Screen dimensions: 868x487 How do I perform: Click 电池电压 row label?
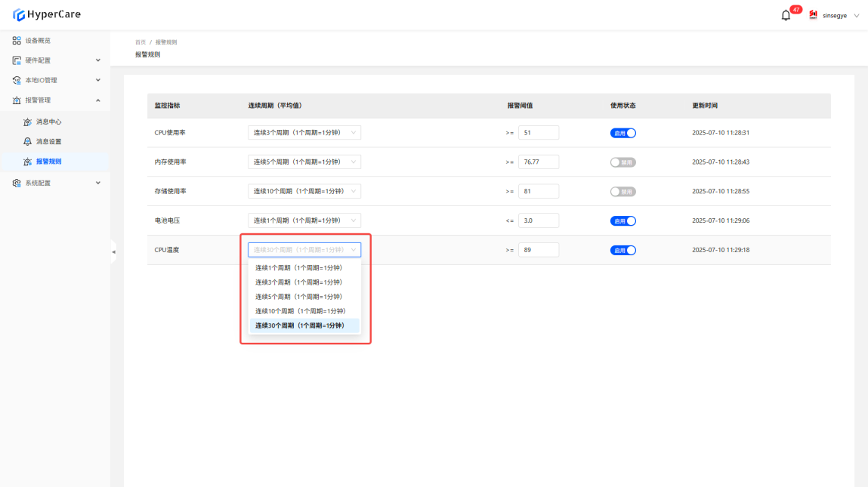(167, 220)
